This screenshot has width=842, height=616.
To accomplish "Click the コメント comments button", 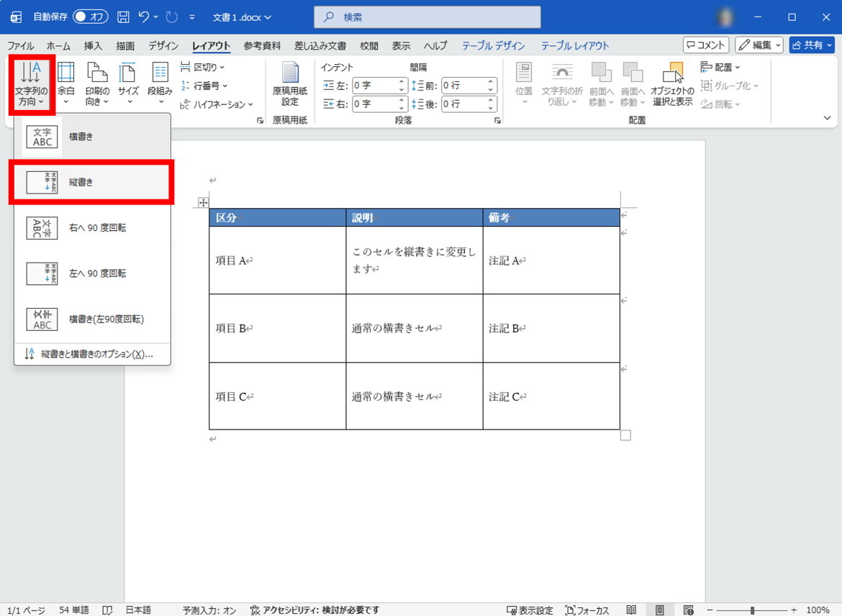I will click(706, 45).
